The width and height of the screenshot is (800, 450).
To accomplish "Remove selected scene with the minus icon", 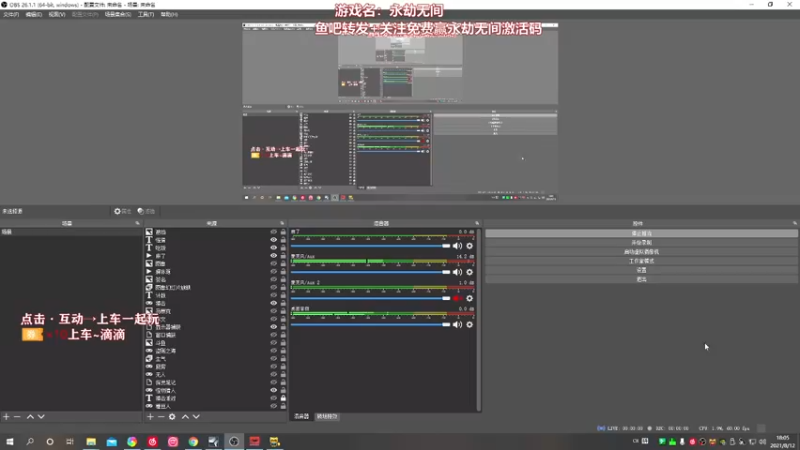I will (x=17, y=417).
